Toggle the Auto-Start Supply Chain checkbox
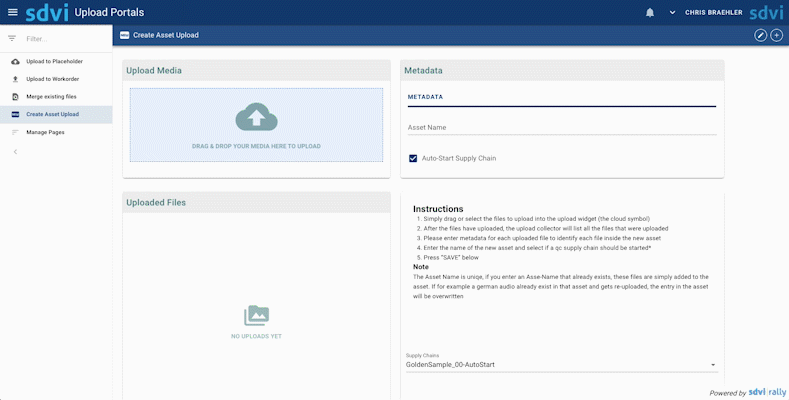Viewport: 789px width, 400px height. [x=413, y=158]
